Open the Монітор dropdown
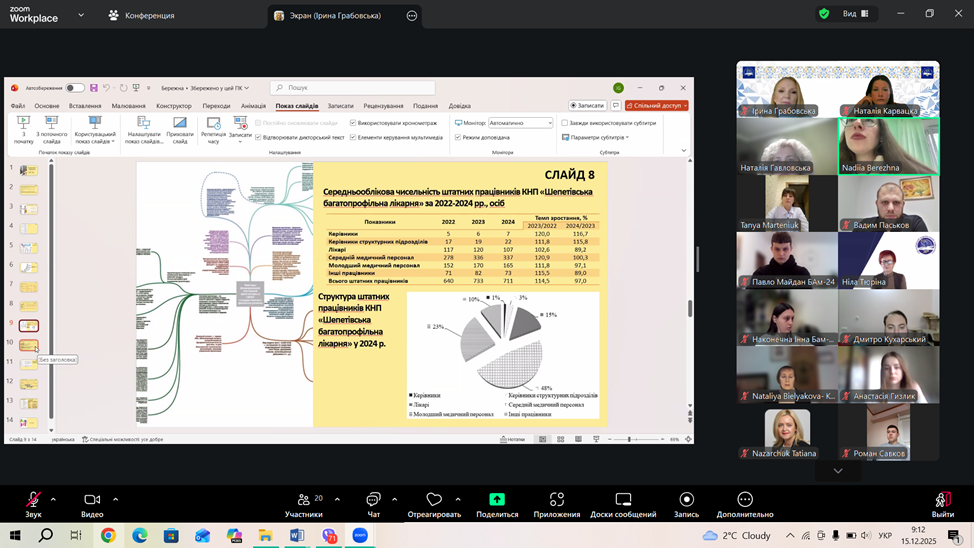Screen dimensions: 974x548 coord(520,123)
